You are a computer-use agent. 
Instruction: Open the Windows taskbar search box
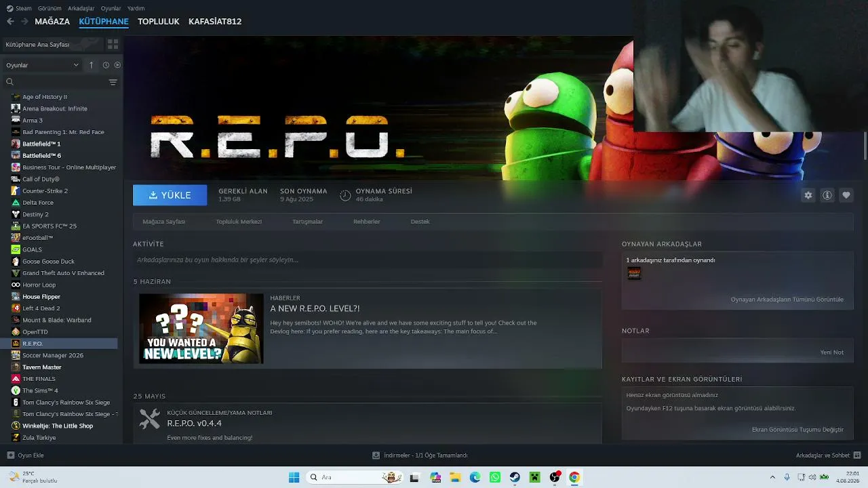tap(354, 477)
